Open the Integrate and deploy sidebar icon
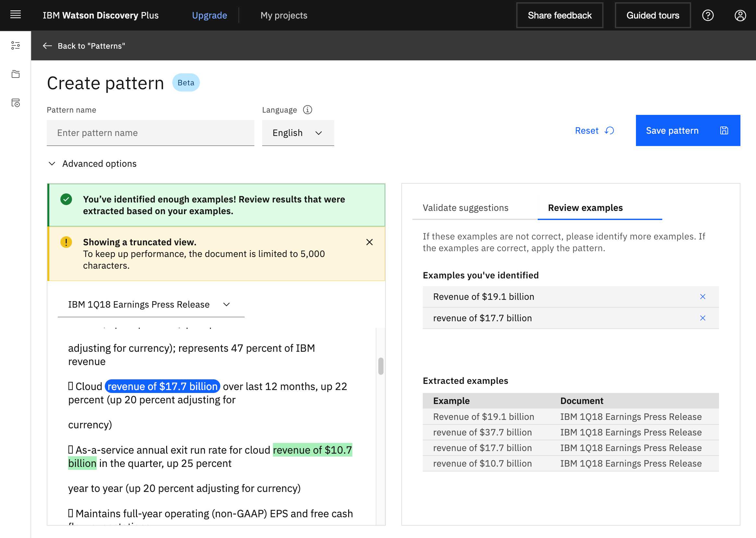Viewport: 756px width, 538px height. click(16, 103)
